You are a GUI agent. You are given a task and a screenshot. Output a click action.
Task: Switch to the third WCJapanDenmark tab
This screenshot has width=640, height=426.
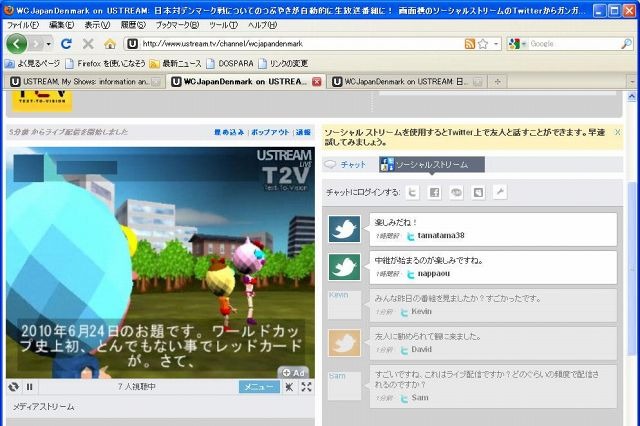tap(406, 82)
